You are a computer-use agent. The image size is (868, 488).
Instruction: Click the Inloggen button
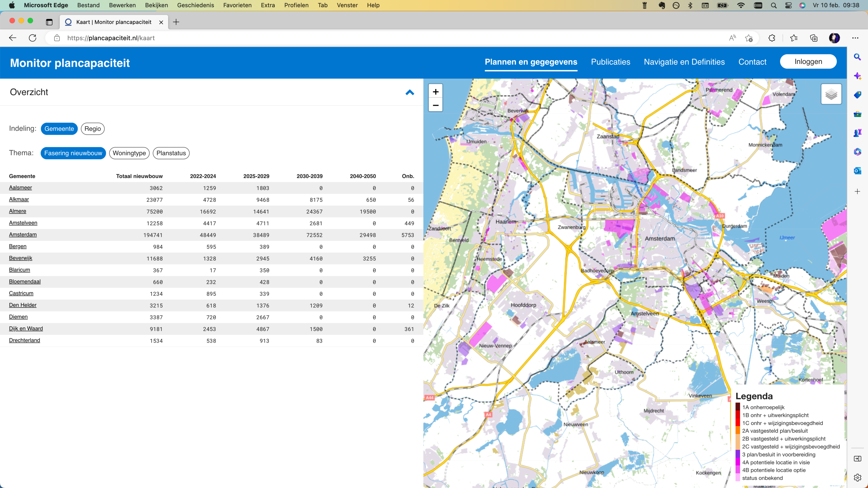pos(808,62)
